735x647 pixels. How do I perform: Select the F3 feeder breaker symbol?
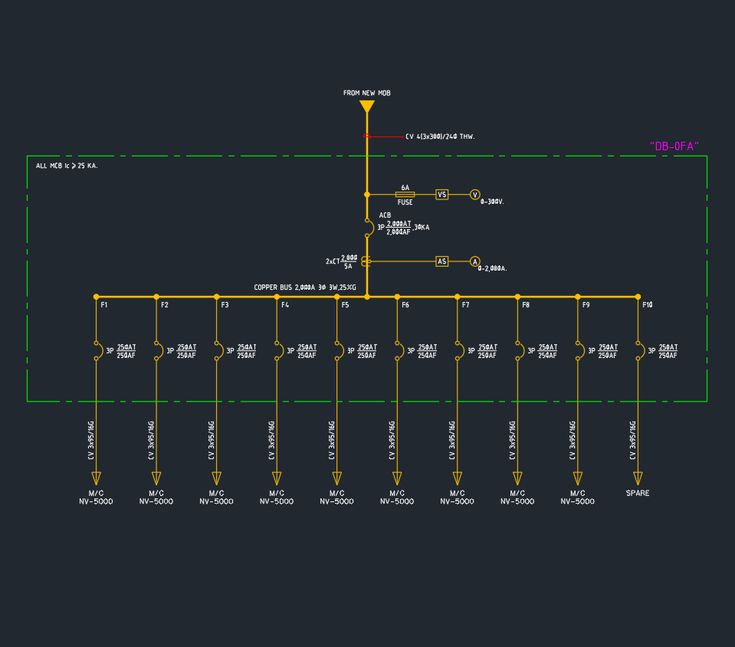(x=219, y=351)
